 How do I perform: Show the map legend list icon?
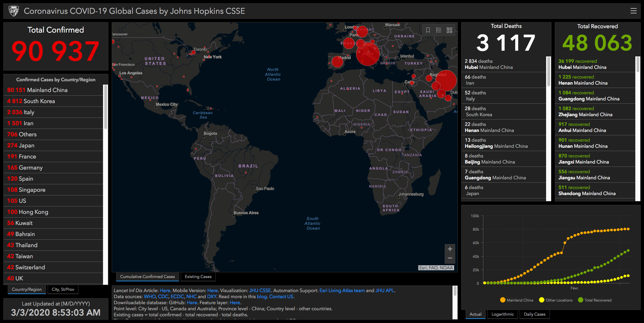pyautogui.click(x=439, y=30)
